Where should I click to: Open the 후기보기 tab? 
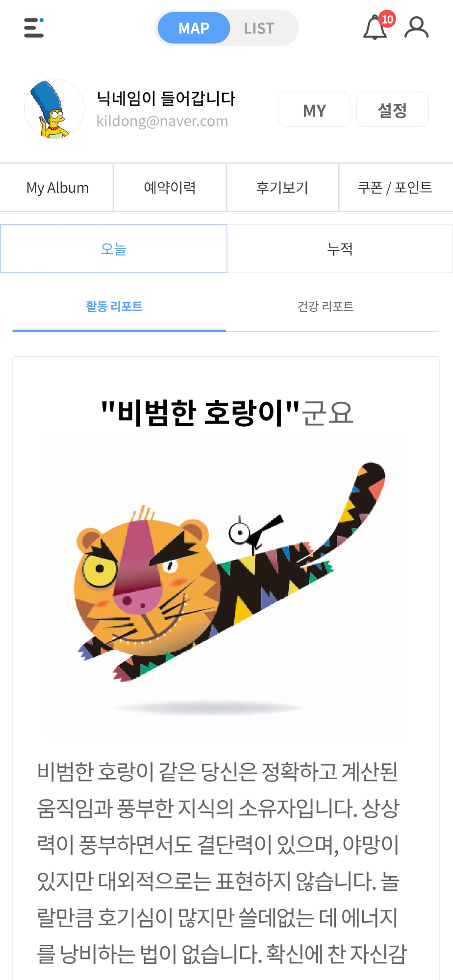coord(282,188)
